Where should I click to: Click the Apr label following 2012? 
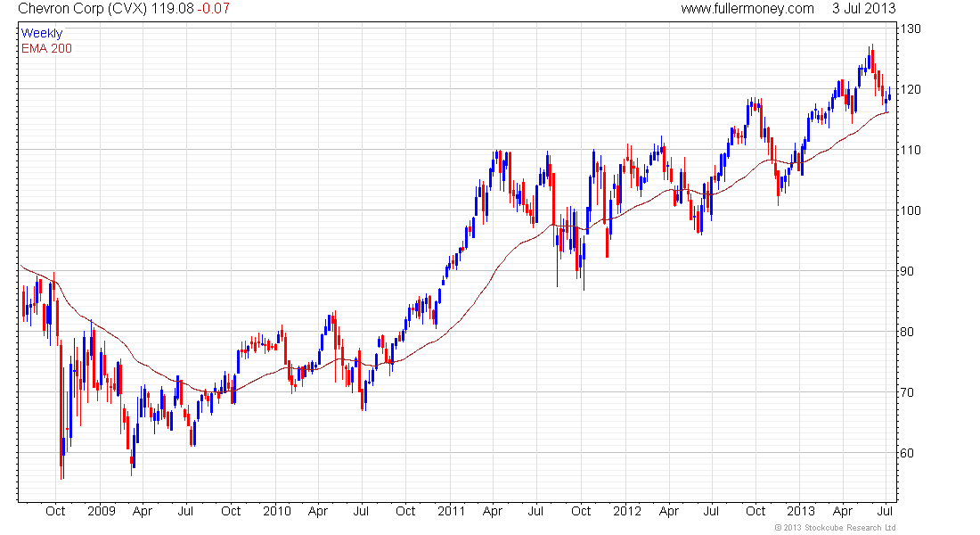pos(669,511)
